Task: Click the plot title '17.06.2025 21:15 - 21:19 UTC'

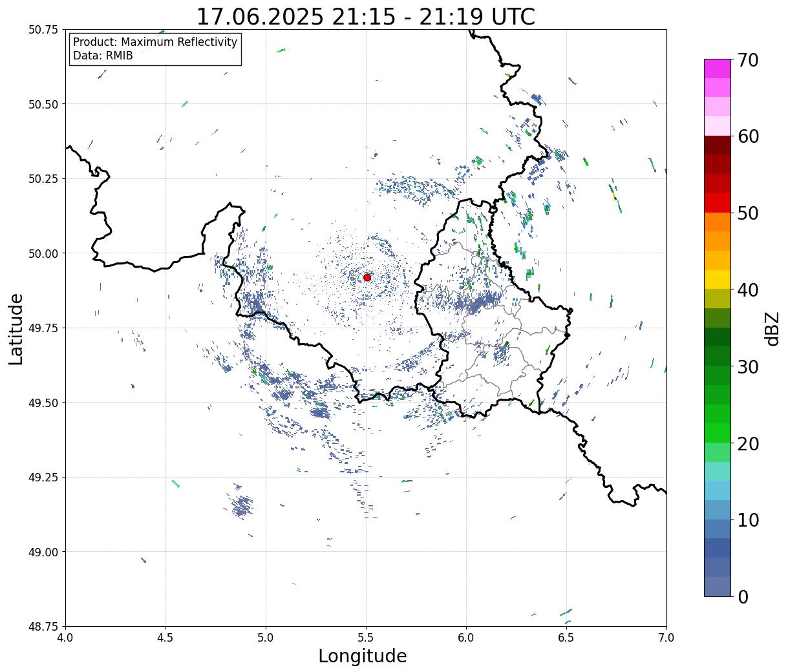Action: click(x=366, y=17)
